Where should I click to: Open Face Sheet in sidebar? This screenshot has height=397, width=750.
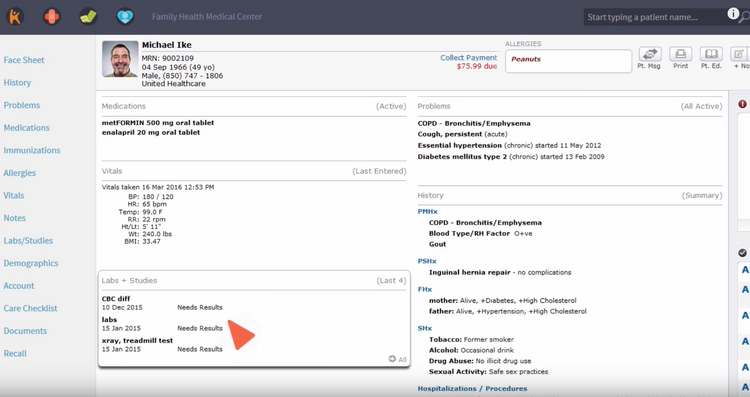click(24, 60)
